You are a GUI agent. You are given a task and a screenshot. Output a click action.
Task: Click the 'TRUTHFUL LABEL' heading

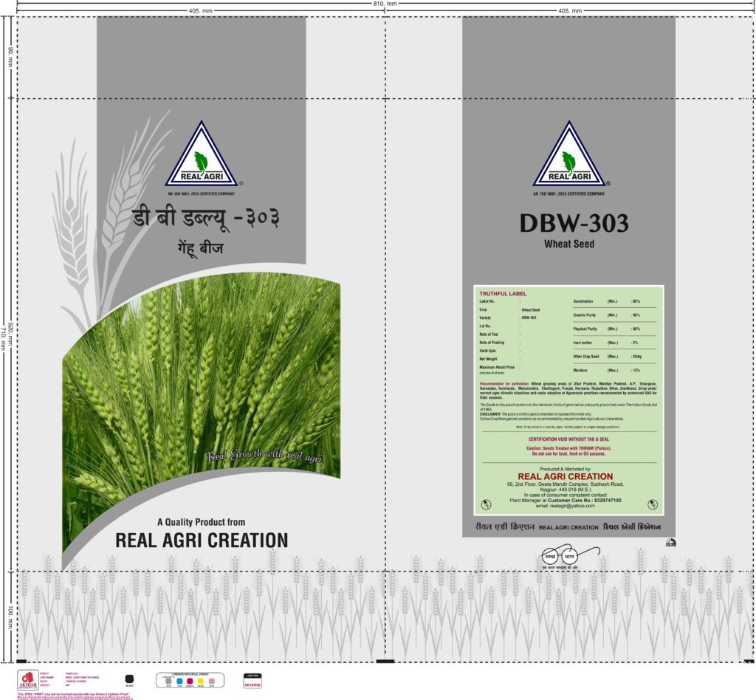(x=503, y=294)
